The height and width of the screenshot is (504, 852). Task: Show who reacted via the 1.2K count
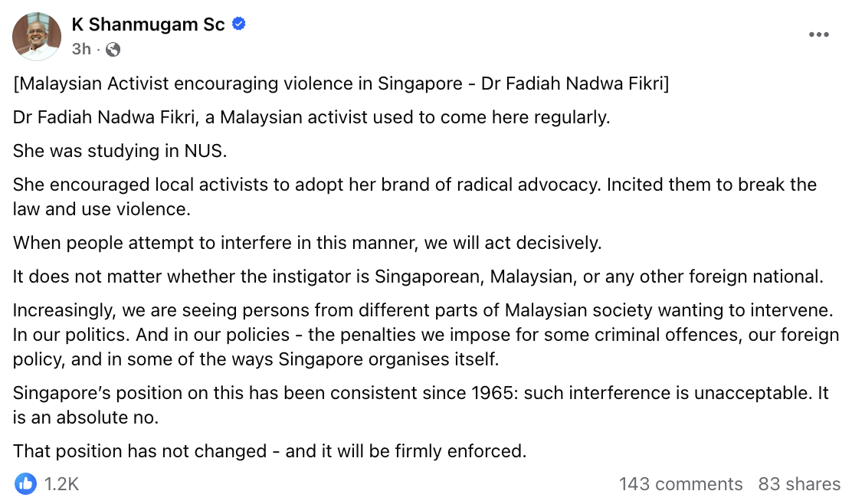coord(61,484)
